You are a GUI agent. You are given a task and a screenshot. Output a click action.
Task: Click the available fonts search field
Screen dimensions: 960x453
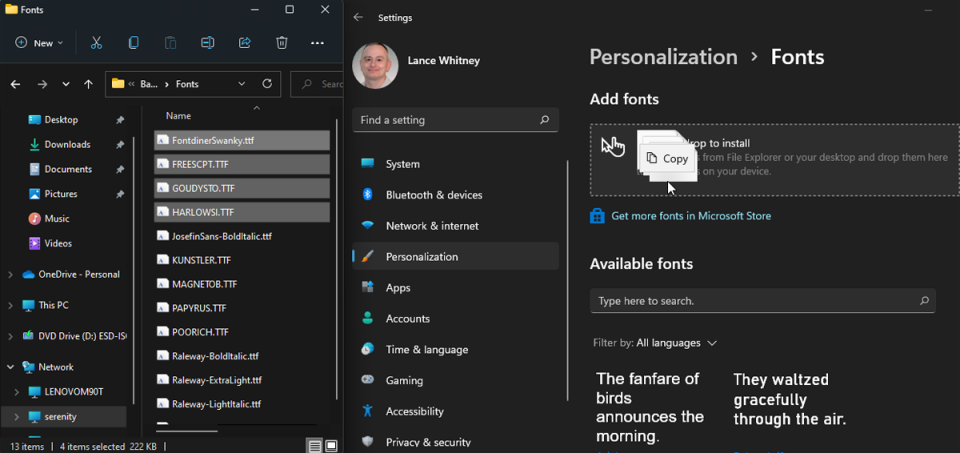[763, 301]
